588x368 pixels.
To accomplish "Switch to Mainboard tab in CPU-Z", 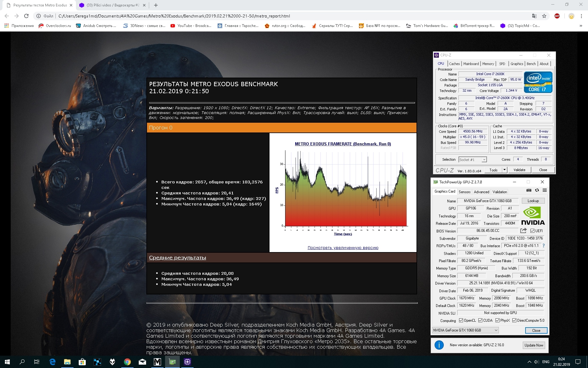I will click(471, 64).
